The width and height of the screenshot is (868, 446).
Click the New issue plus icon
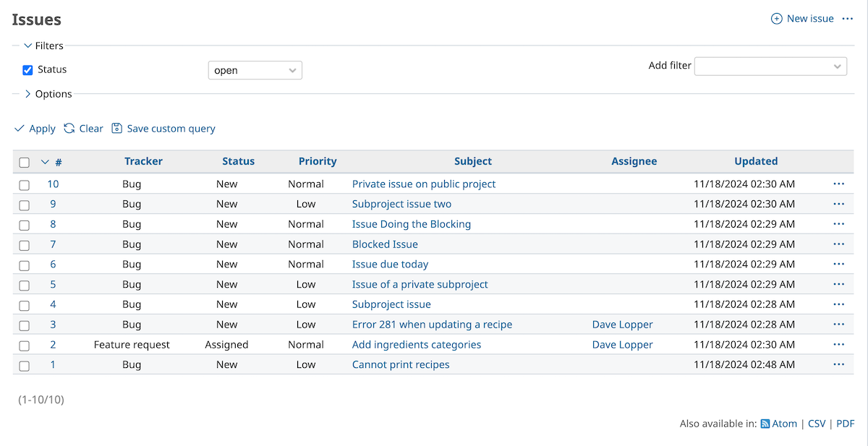click(x=777, y=19)
